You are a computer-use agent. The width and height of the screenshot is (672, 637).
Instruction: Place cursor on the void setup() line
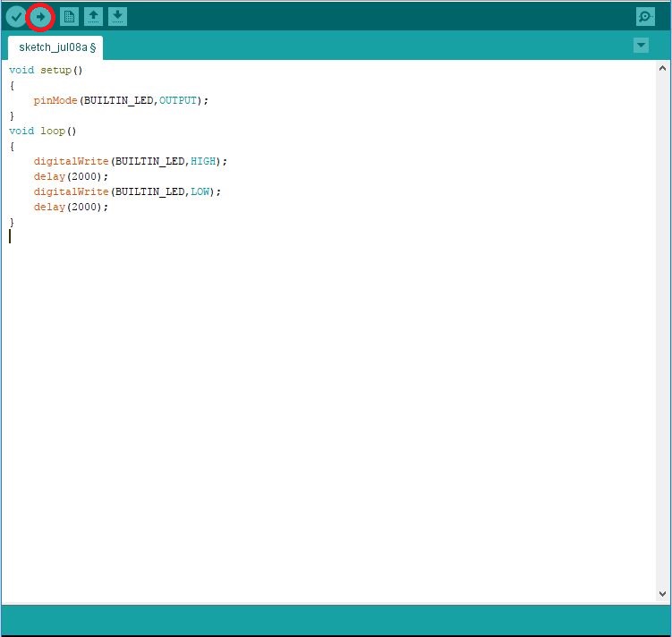[46, 70]
